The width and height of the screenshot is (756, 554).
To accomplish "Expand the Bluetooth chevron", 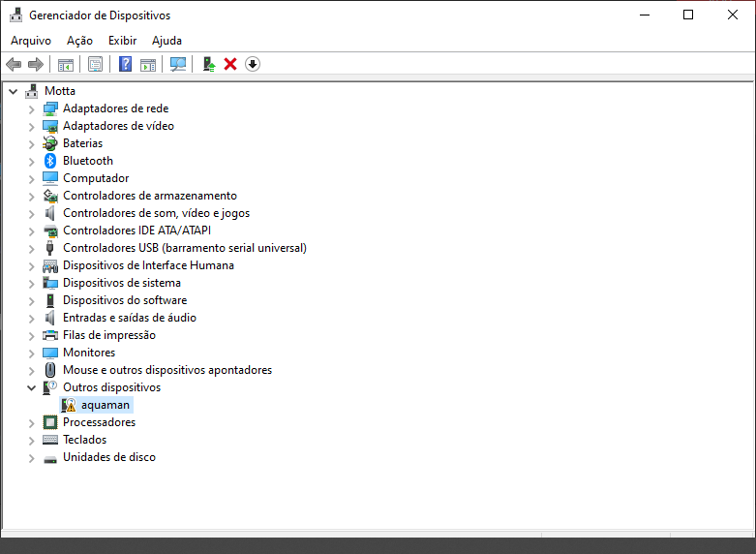I will coord(31,162).
